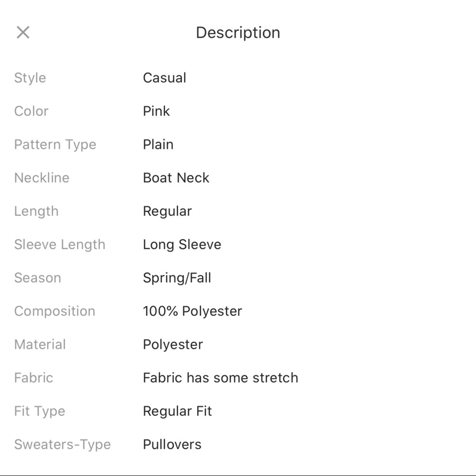Tap the Length label

pos(36,211)
